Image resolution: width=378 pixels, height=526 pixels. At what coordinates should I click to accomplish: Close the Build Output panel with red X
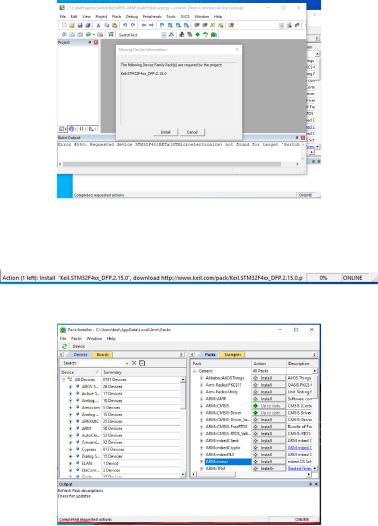tap(303, 138)
